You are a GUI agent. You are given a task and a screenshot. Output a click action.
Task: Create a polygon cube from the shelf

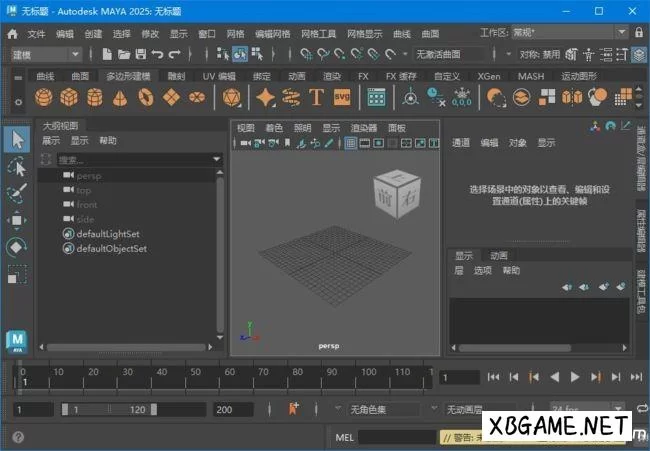click(x=69, y=97)
